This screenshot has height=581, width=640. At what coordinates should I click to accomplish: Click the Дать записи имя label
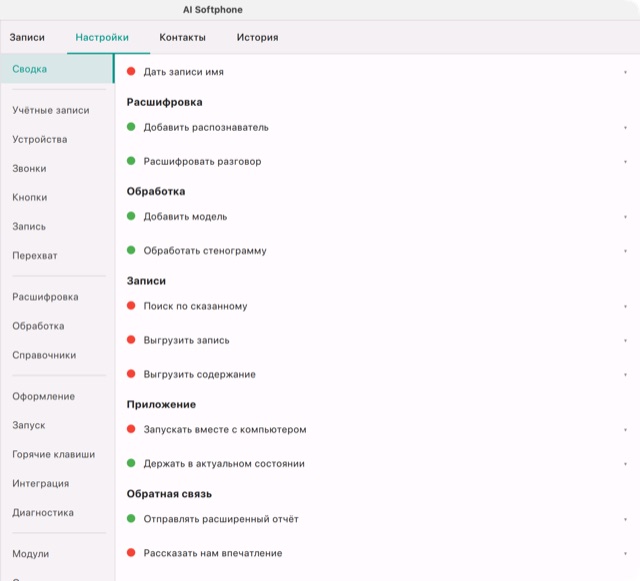pos(184,72)
